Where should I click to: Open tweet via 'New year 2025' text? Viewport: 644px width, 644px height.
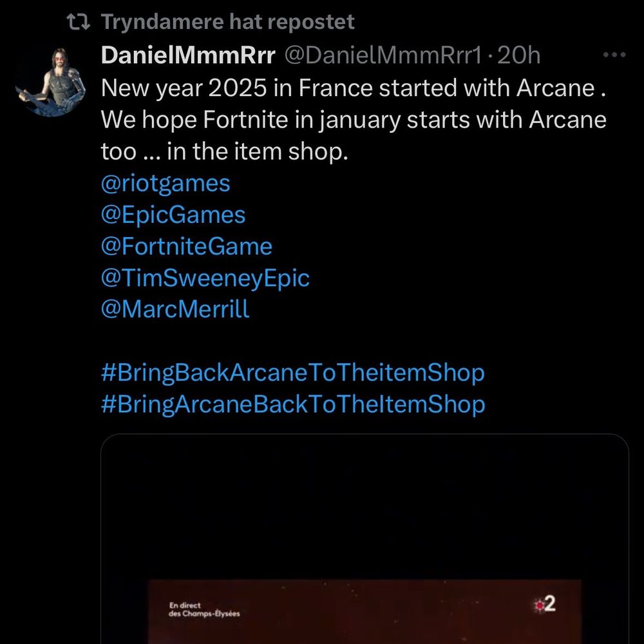(x=184, y=88)
